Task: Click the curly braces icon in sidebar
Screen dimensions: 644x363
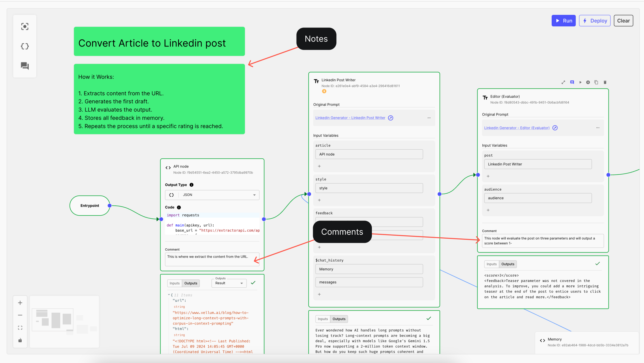Action: [25, 46]
